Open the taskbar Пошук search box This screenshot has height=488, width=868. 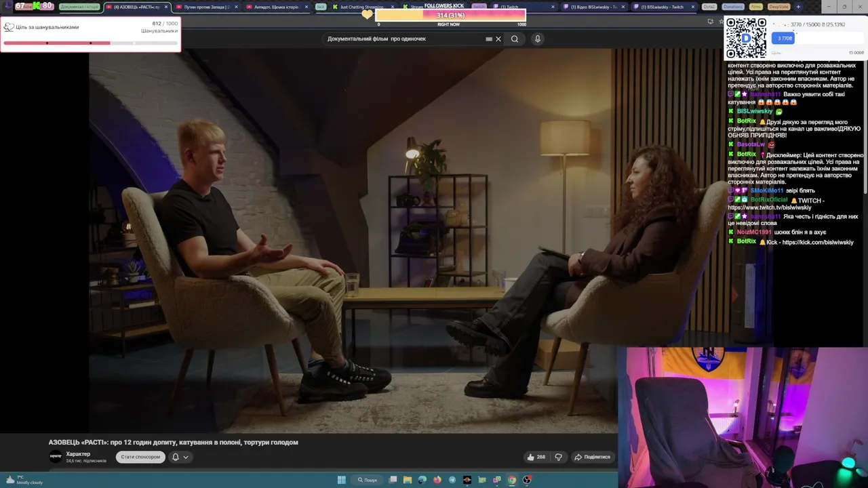click(368, 480)
